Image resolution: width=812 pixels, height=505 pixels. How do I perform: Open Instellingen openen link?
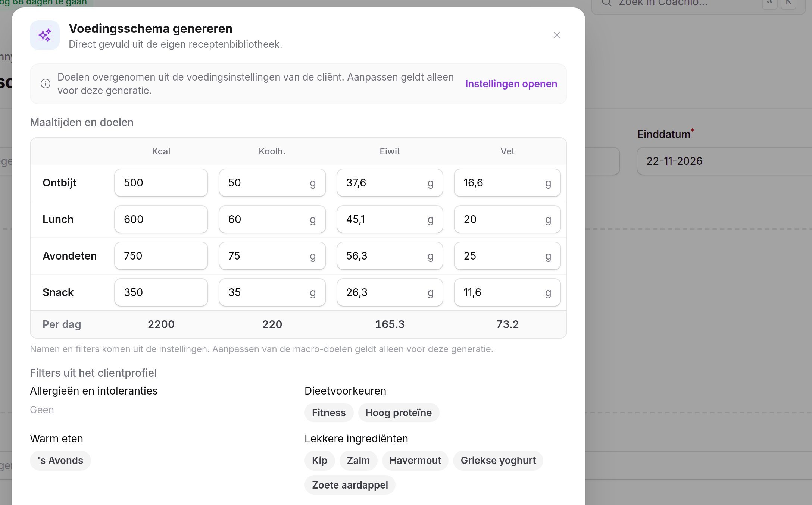click(511, 84)
